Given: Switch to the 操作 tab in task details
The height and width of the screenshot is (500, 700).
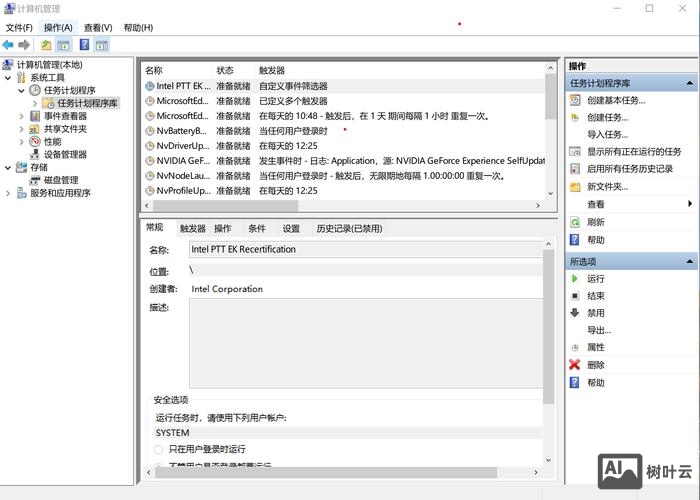Looking at the screenshot, I should pos(223,229).
